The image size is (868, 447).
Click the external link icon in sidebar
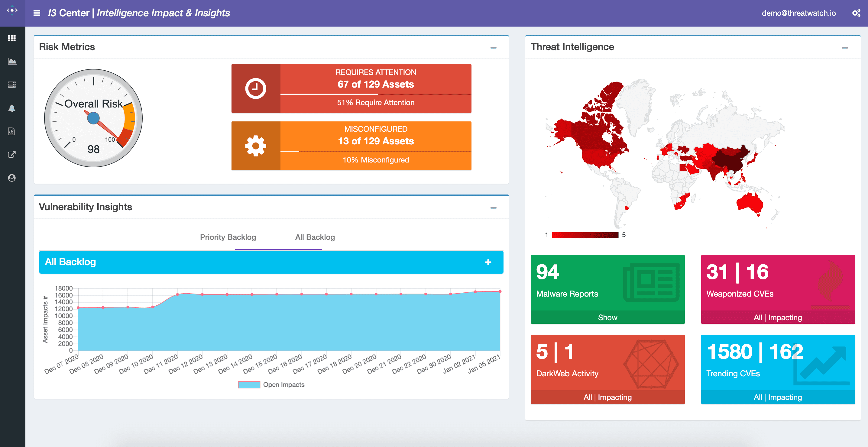click(x=12, y=155)
